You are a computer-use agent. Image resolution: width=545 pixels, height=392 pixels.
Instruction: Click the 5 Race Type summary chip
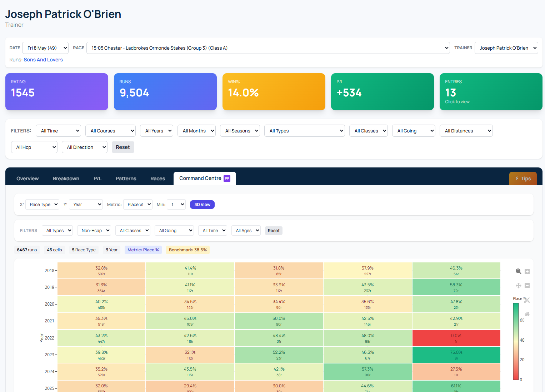pos(84,250)
